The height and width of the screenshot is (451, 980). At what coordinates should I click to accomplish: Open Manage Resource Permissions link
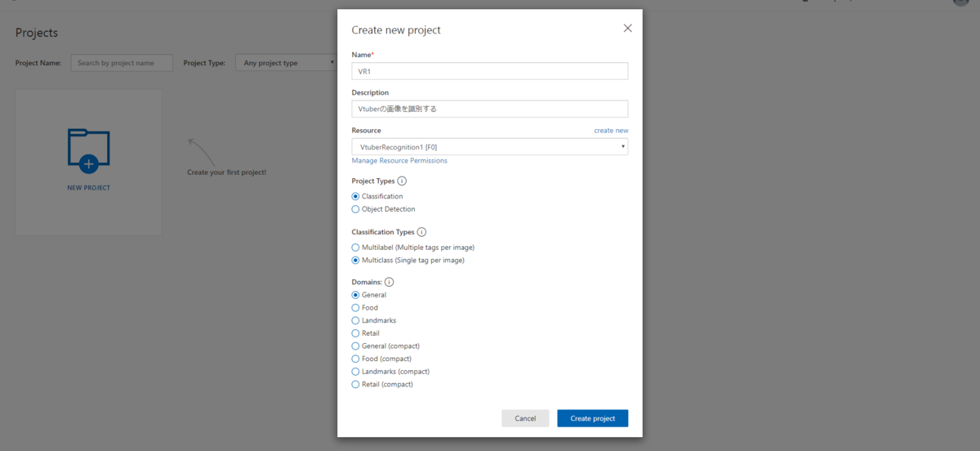(x=399, y=161)
